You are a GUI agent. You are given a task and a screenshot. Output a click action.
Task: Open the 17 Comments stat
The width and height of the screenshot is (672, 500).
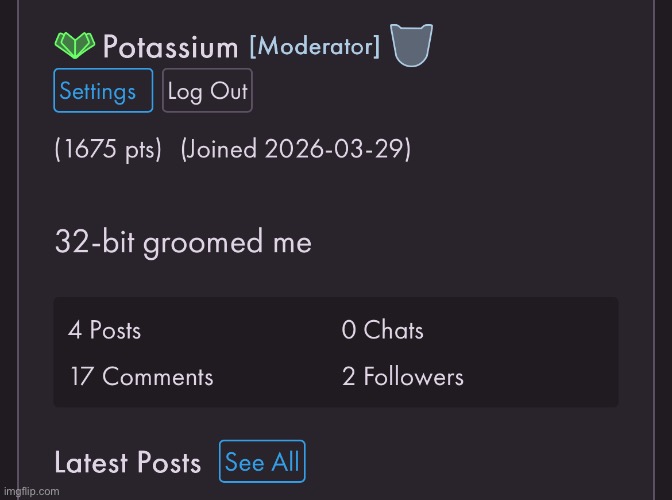(x=141, y=377)
